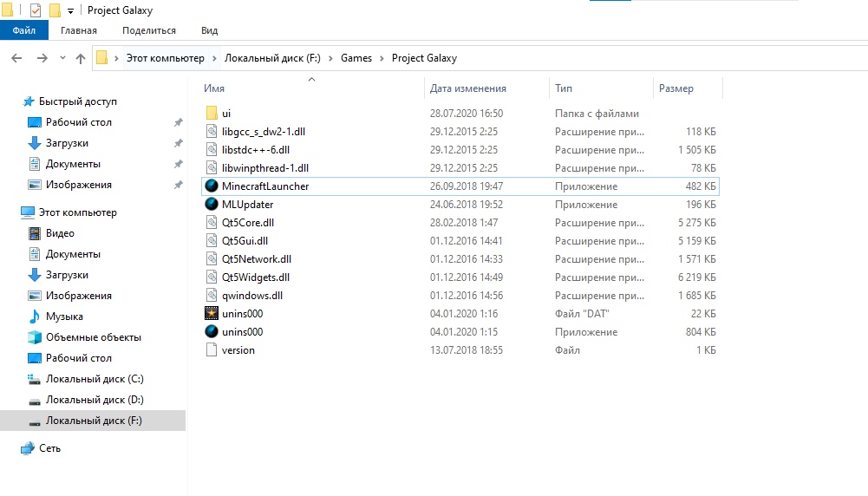Select the version file icon
868x496 pixels.
click(x=211, y=350)
